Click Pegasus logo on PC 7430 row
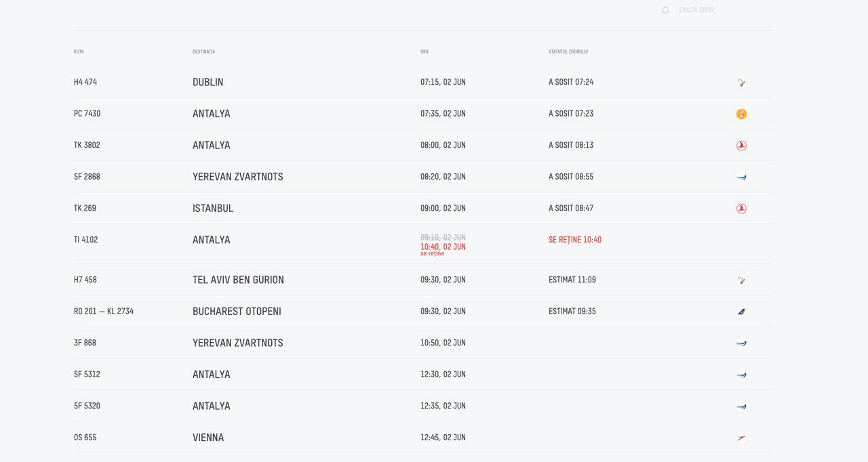The height and width of the screenshot is (462, 868). pos(741,114)
